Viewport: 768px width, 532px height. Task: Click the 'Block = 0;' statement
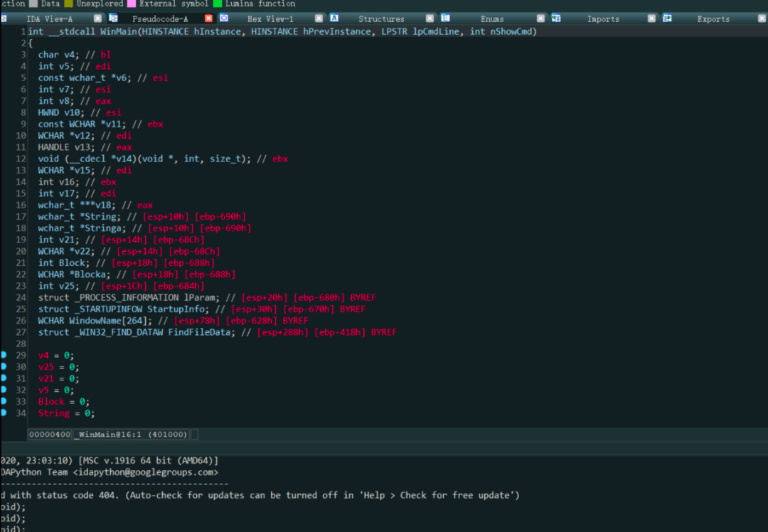[x=64, y=402]
